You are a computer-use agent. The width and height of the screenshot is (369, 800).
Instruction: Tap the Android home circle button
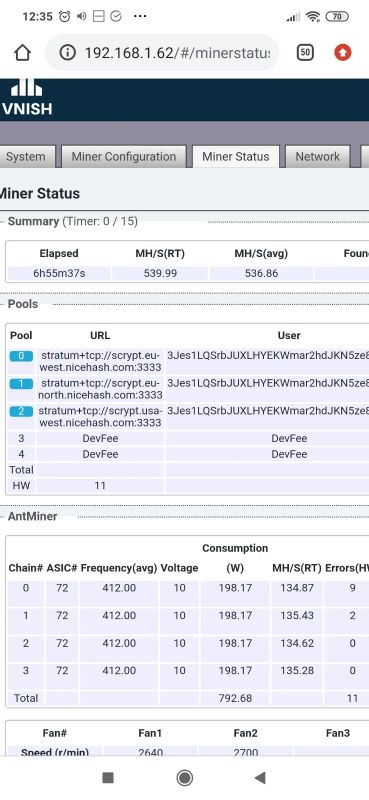pyautogui.click(x=184, y=778)
